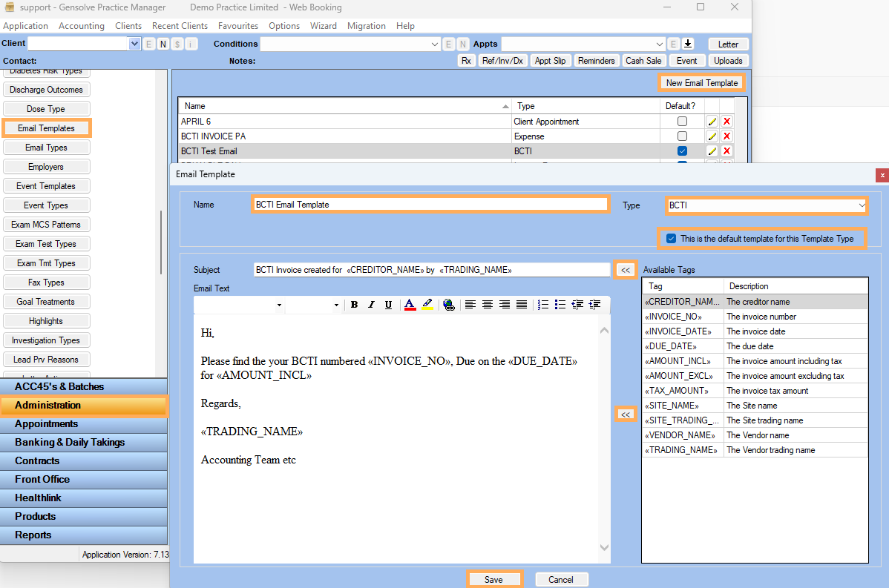
Task: Open the Accounting menu
Action: [x=82, y=25]
